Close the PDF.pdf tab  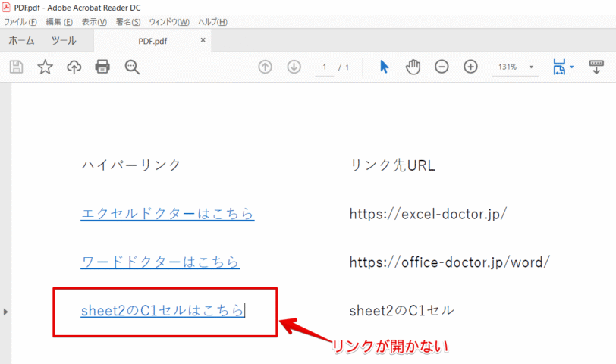[203, 40]
